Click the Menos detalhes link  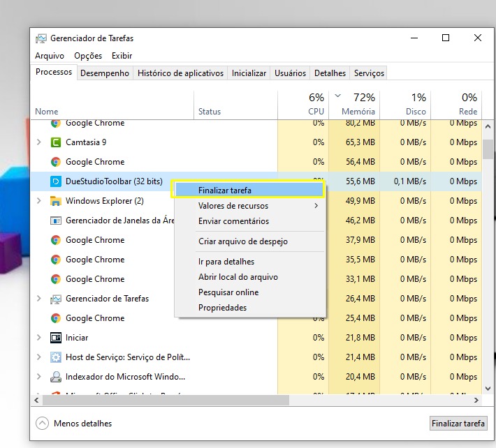(83, 424)
